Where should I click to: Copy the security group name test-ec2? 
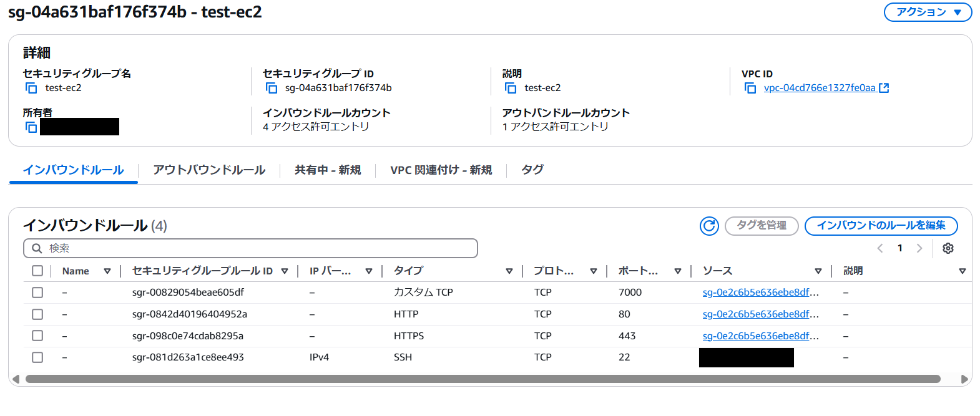pyautogui.click(x=31, y=88)
